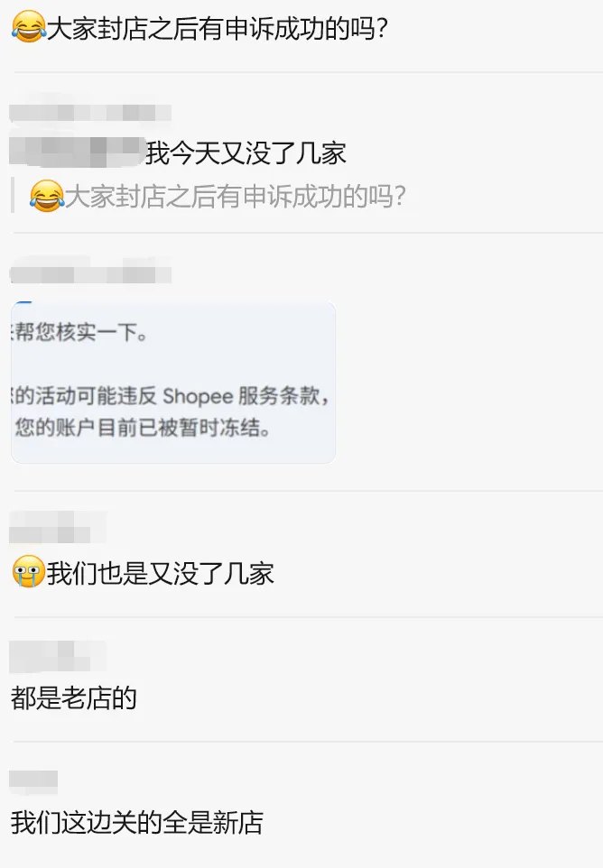Click the message 我们这边关的全是新店
603x868 pixels.
coord(137,822)
